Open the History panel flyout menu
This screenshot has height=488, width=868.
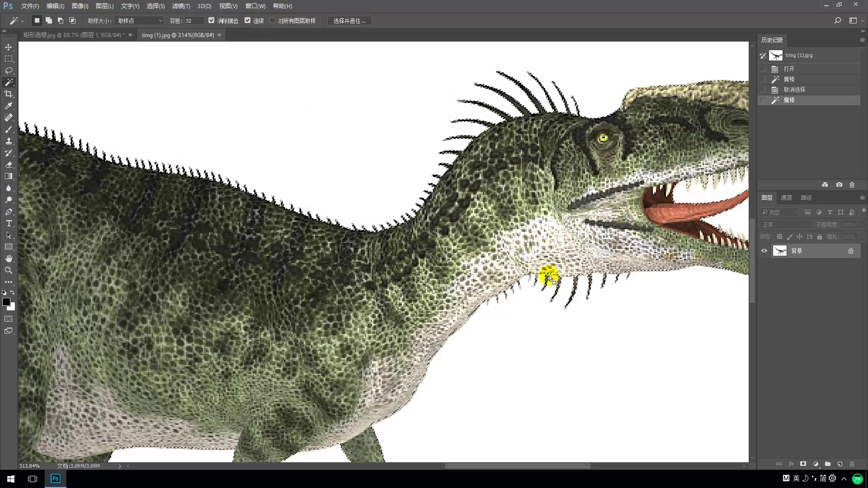(862, 40)
